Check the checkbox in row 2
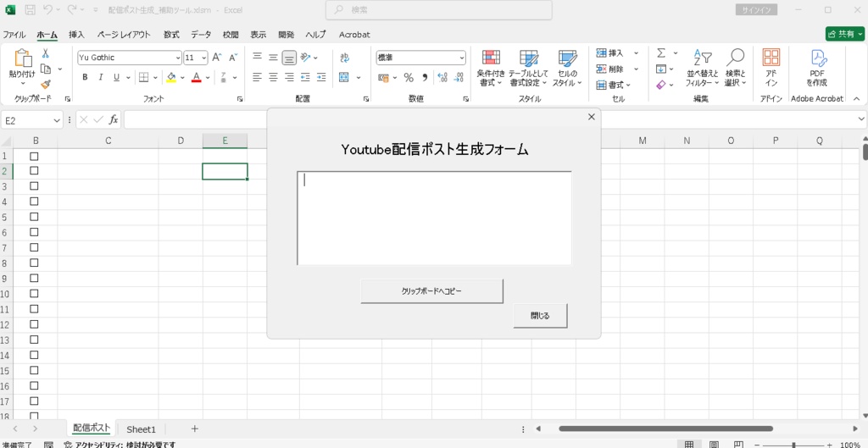Image resolution: width=868 pixels, height=448 pixels. pyautogui.click(x=34, y=171)
